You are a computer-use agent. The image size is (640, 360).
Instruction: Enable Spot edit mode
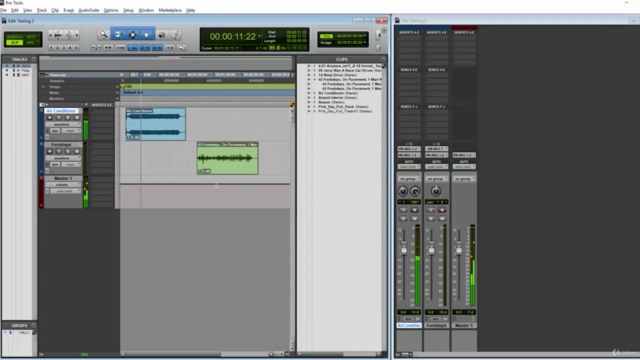[32, 37]
